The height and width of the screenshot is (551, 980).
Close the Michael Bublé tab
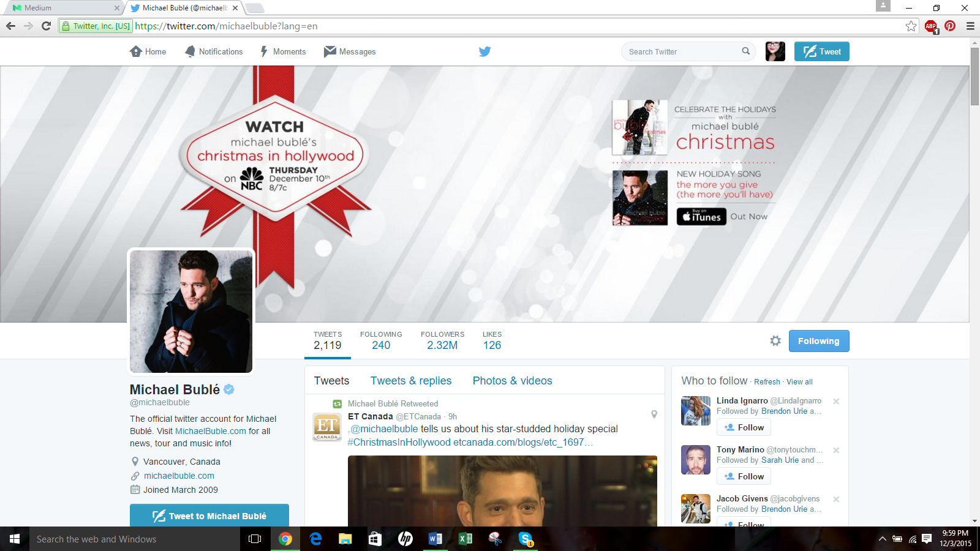pyautogui.click(x=235, y=8)
